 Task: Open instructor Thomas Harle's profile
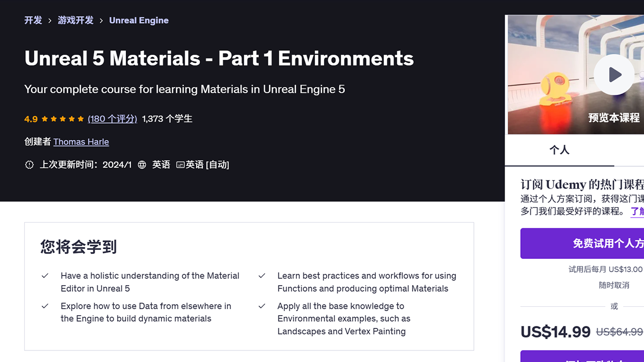tap(81, 142)
